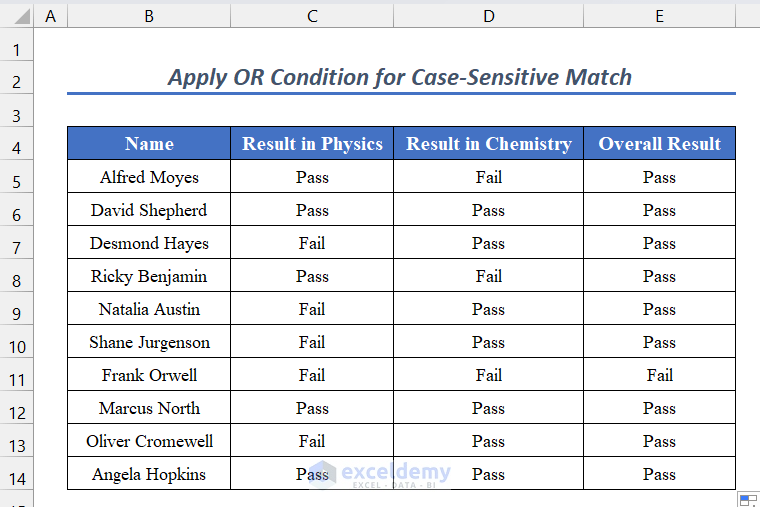
Task: Select the Result in Chemistry header cell
Action: pyautogui.click(x=488, y=143)
